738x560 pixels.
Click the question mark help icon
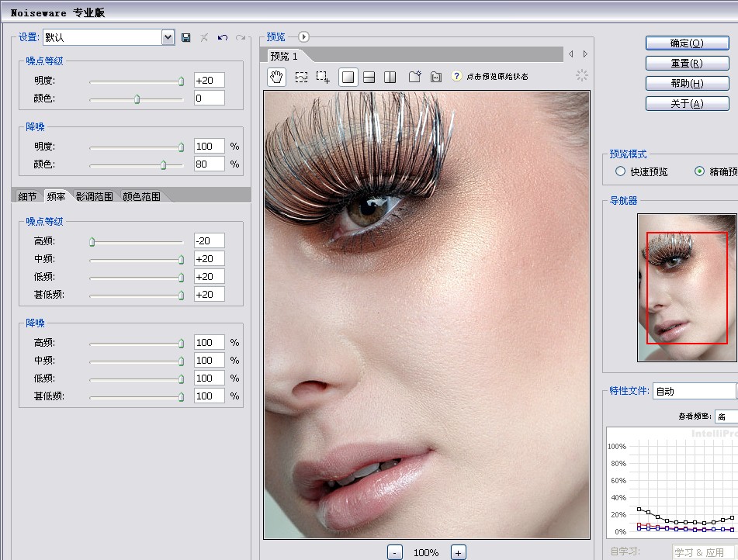[456, 77]
